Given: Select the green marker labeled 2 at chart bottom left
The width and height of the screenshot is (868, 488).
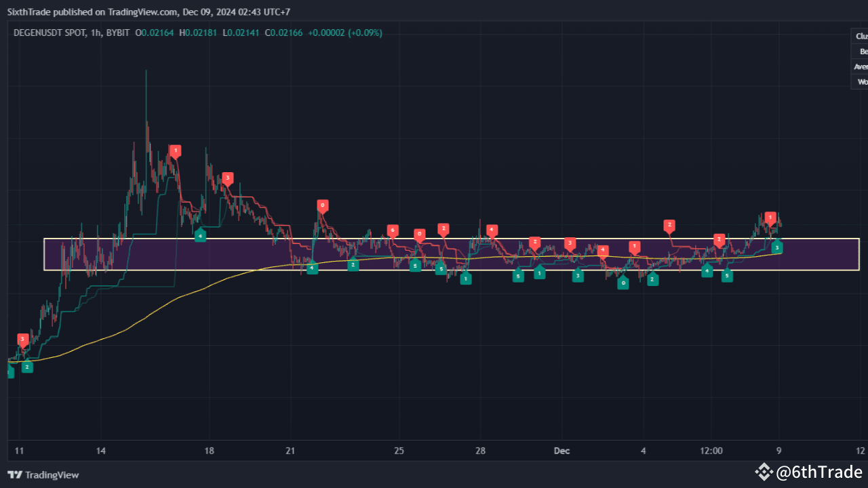Looking at the screenshot, I should pos(26,367).
